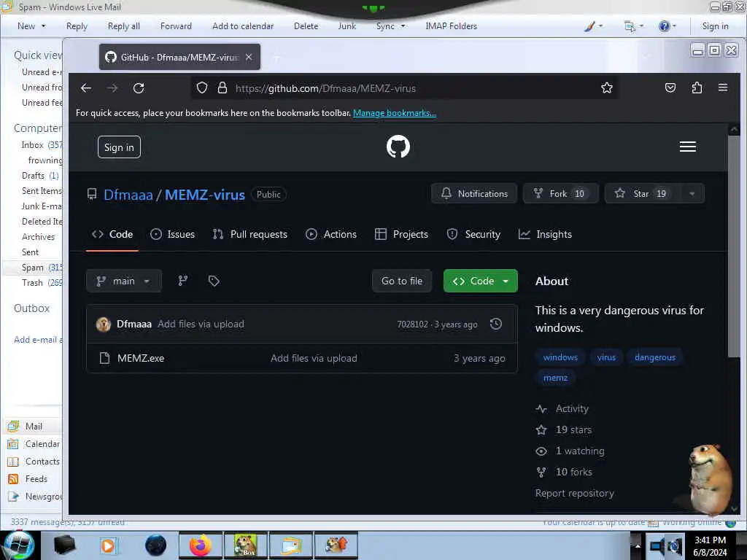The image size is (747, 560).
Task: Go back in the Firefox browser
Action: (86, 88)
